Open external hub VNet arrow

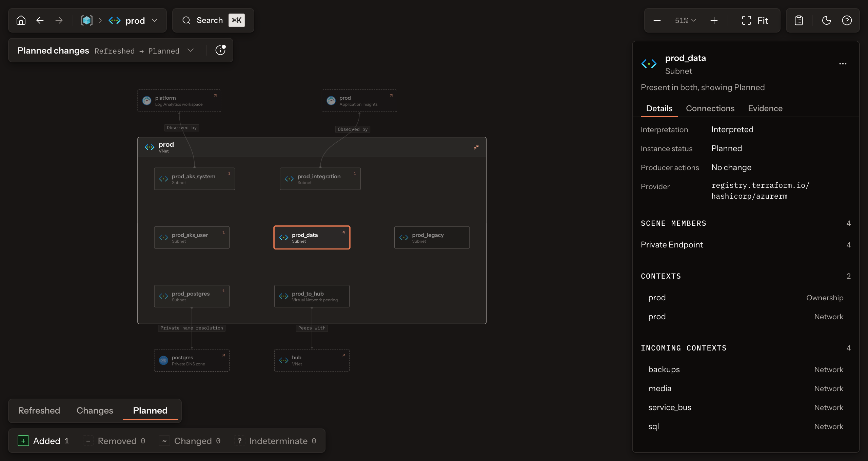(343, 355)
